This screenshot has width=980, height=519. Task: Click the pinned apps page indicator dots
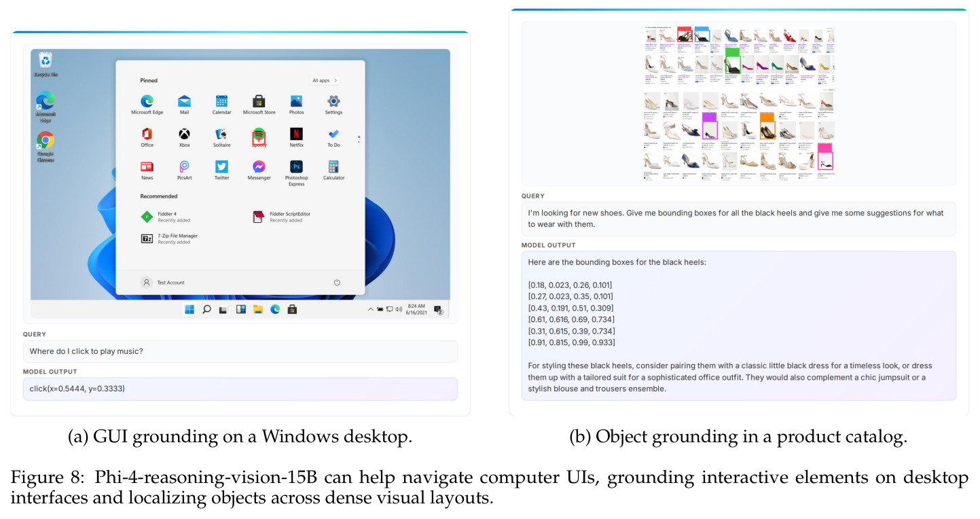pos(359,139)
